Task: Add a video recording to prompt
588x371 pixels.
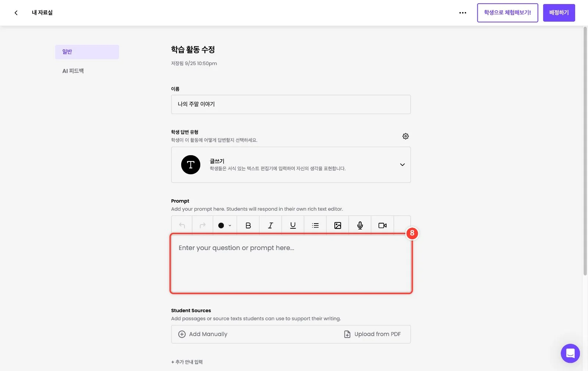Action: click(x=383, y=225)
